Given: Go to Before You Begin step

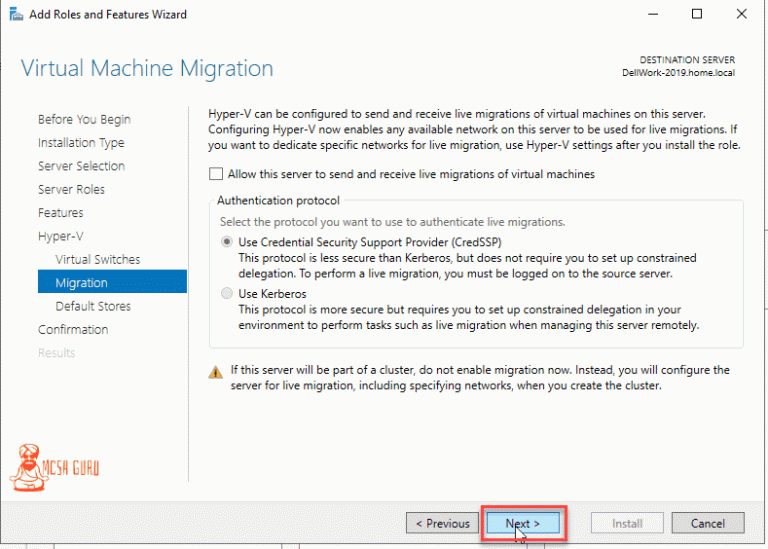Looking at the screenshot, I should (x=84, y=119).
